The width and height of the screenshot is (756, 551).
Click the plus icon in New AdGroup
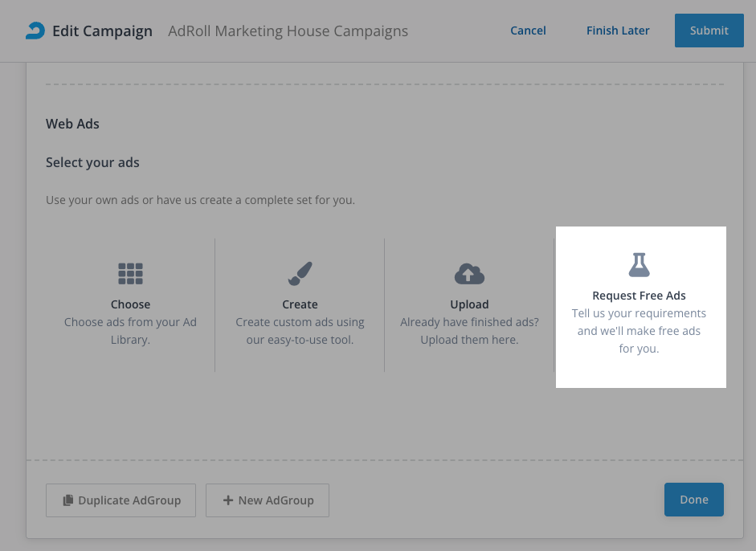228,500
